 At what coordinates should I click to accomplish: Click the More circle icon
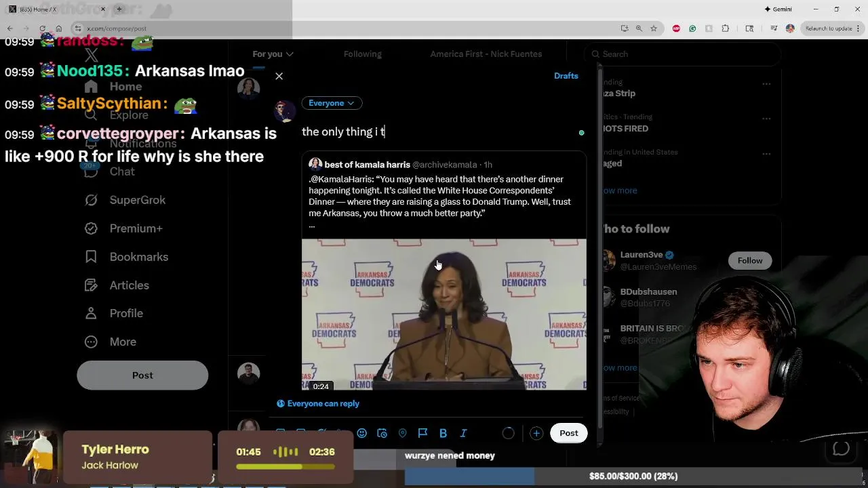tap(91, 342)
